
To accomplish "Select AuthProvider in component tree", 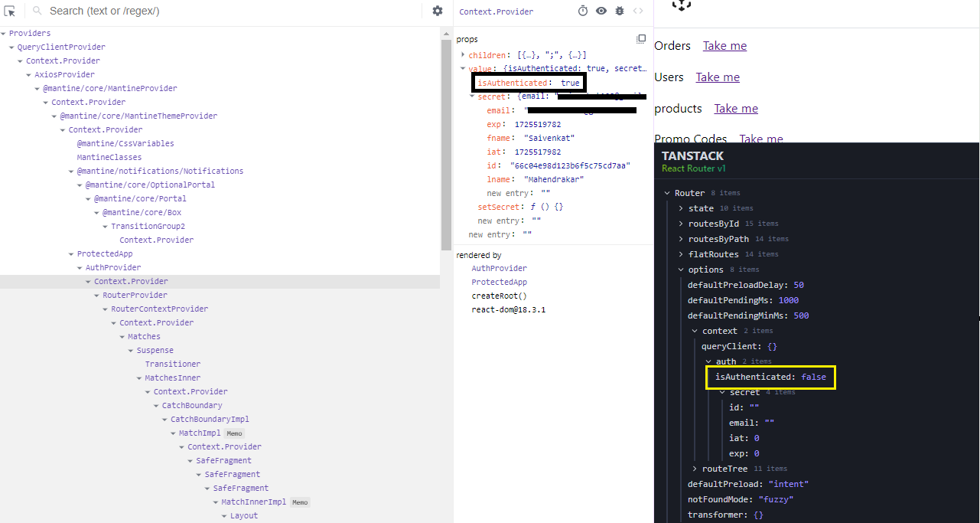I will [x=113, y=268].
